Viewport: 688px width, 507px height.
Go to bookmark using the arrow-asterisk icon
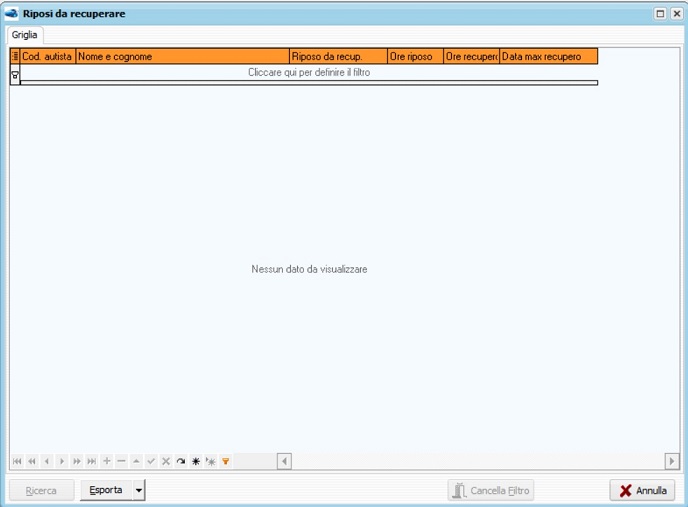click(211, 461)
